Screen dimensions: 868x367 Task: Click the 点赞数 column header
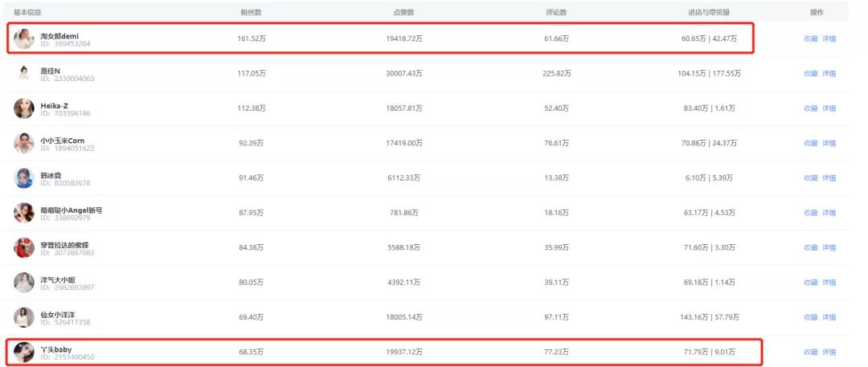pos(404,12)
